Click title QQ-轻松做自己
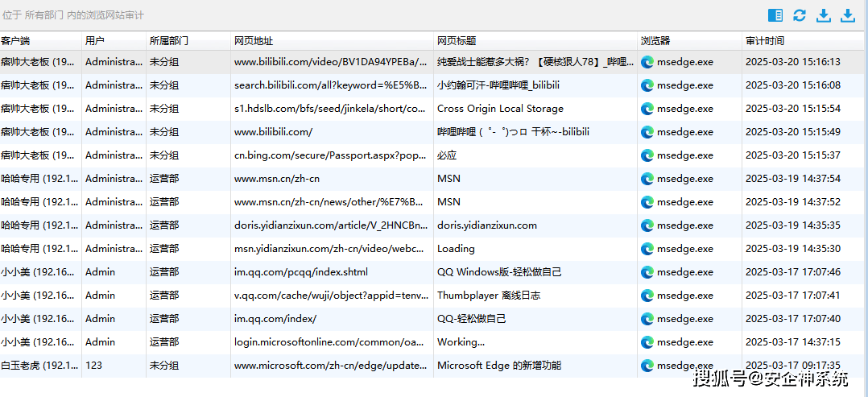The image size is (868, 397). coord(472,319)
